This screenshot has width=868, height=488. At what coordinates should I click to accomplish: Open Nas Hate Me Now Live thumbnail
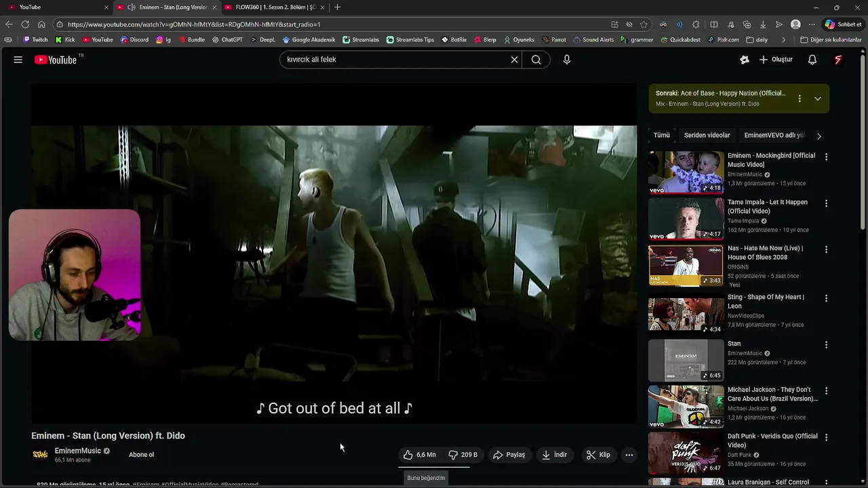(686, 266)
